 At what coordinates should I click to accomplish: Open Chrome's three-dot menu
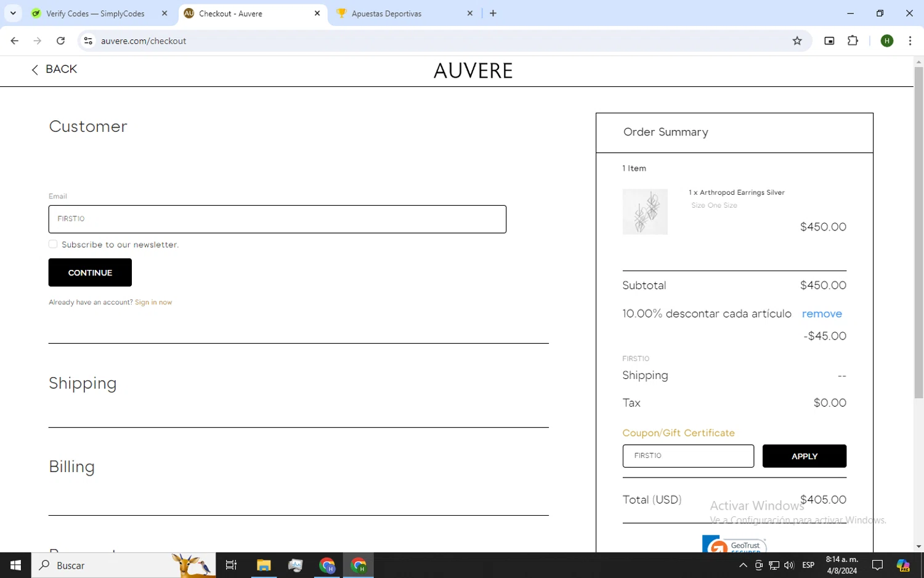coord(910,41)
